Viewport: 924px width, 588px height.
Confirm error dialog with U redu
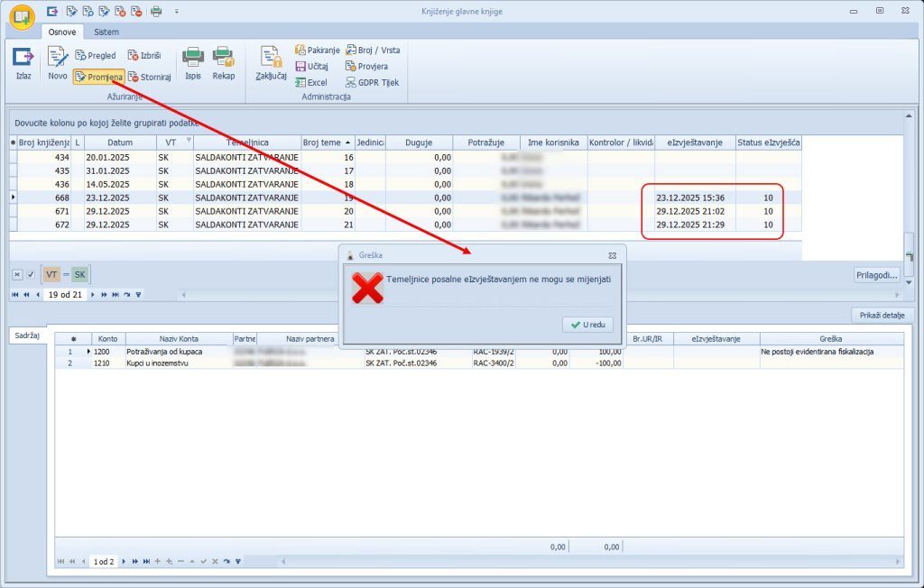[x=587, y=325]
